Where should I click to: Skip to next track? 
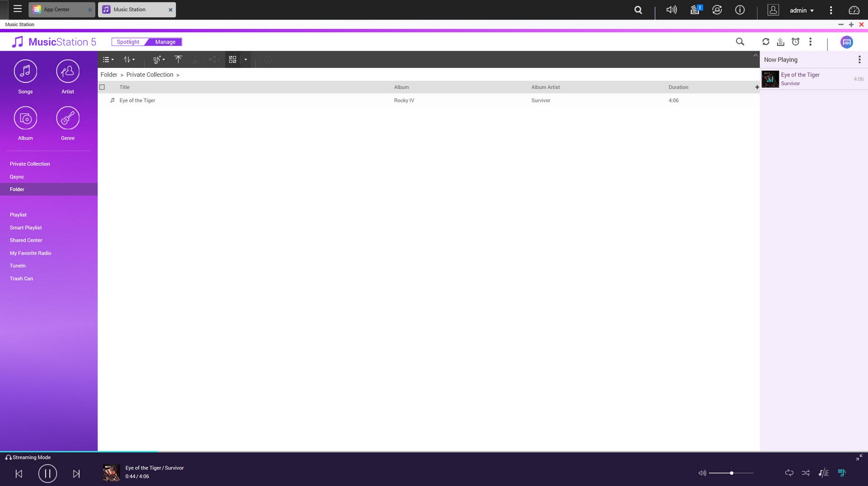tap(76, 474)
